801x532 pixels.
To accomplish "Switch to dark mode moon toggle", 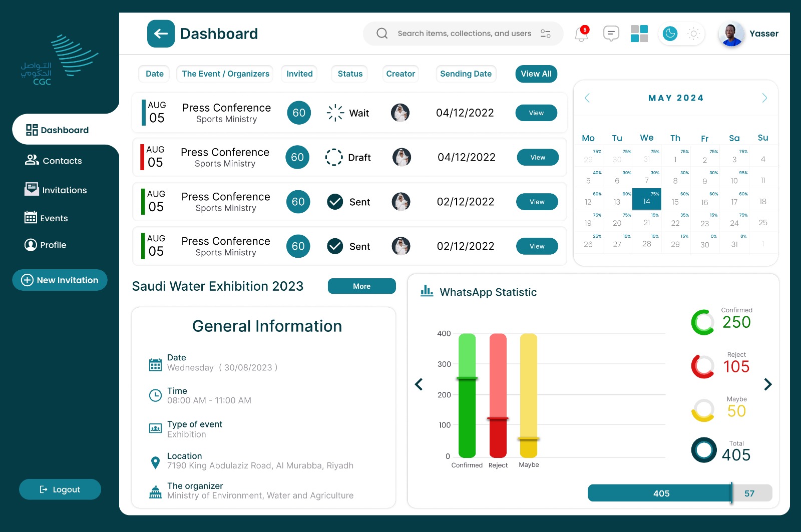I will [x=670, y=34].
